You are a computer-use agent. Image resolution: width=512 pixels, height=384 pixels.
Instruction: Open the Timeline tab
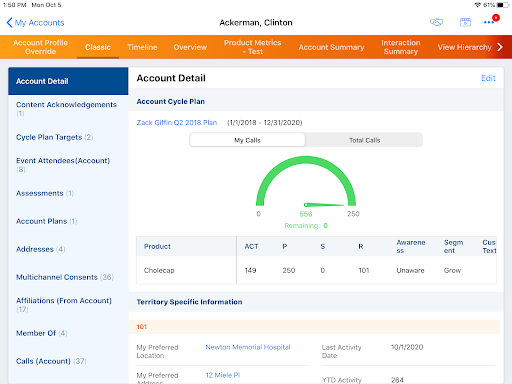[142, 47]
